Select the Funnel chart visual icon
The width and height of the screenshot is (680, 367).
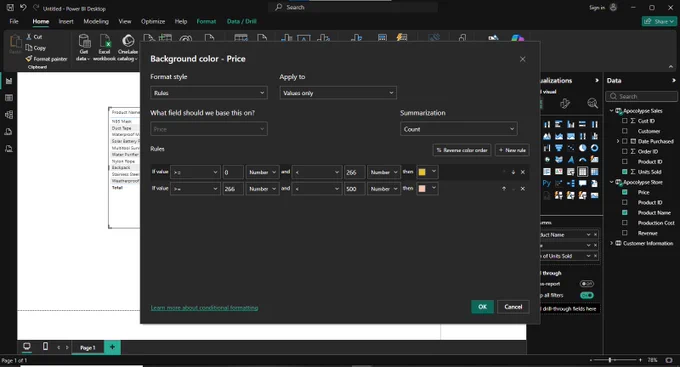pos(559,148)
